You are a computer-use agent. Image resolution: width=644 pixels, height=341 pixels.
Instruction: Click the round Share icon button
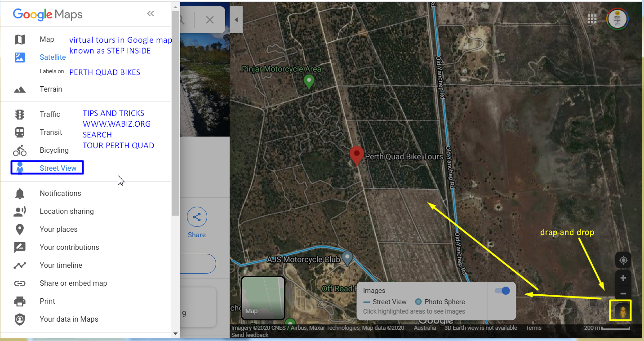(x=197, y=217)
